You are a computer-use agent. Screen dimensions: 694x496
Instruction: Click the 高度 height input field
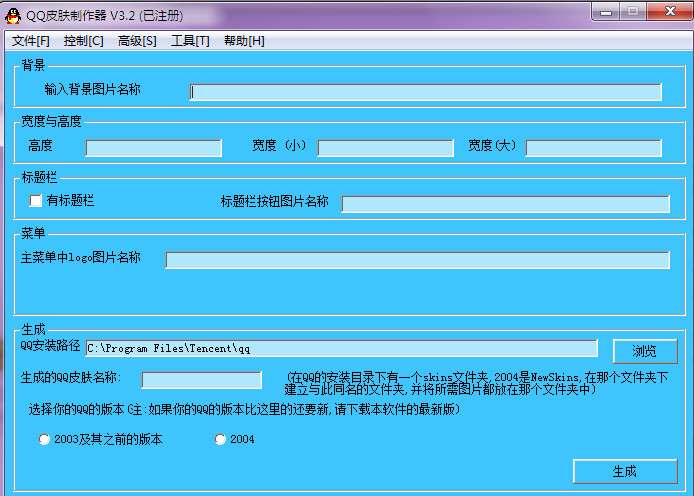[153, 148]
